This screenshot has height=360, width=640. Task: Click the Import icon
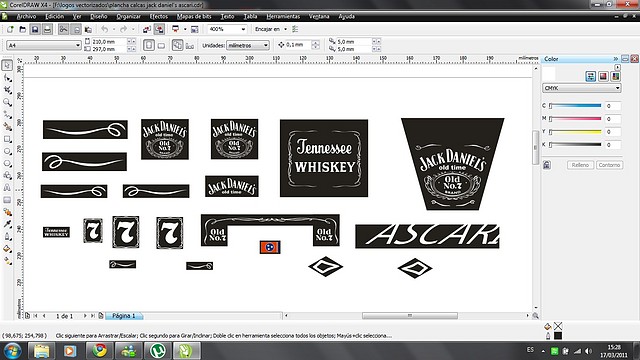click(147, 29)
